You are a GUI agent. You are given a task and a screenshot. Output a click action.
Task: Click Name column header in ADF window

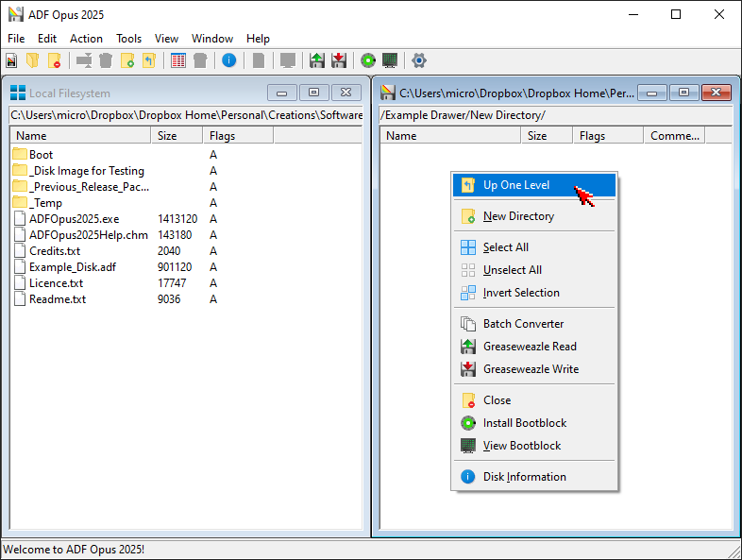pos(450,136)
